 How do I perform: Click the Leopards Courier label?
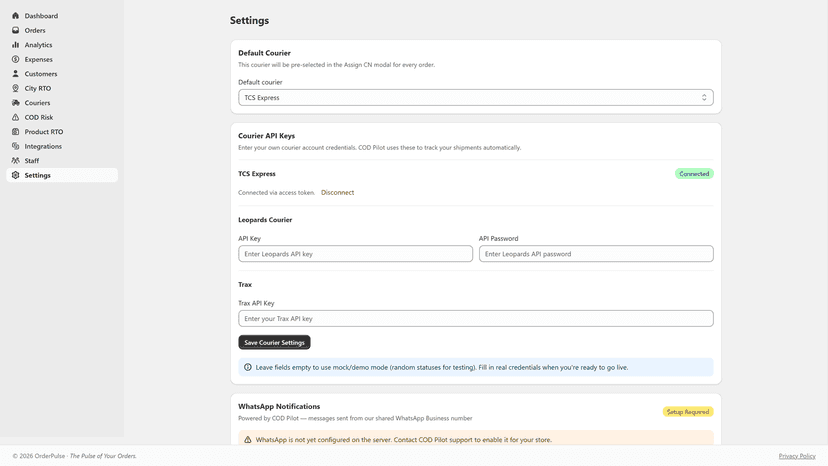265,220
